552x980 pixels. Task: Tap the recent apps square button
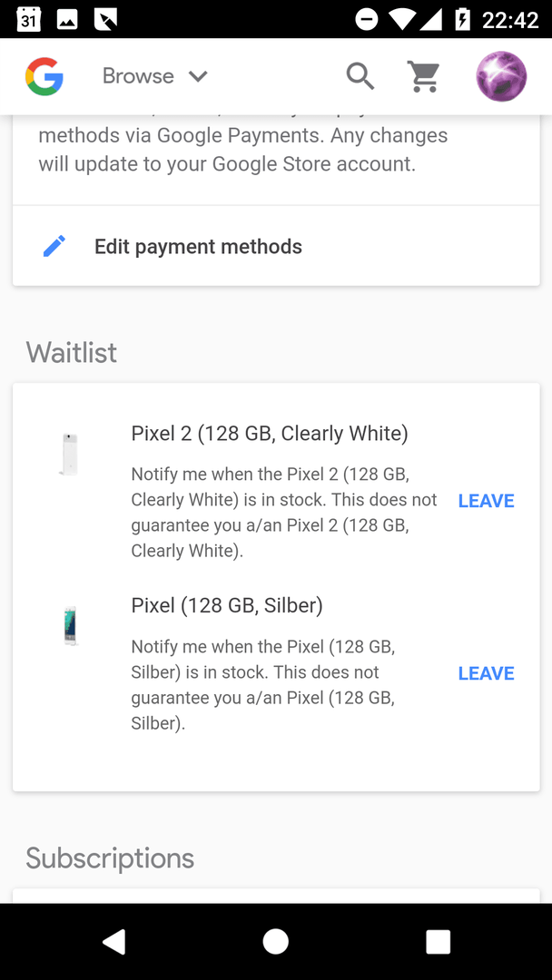point(438,941)
